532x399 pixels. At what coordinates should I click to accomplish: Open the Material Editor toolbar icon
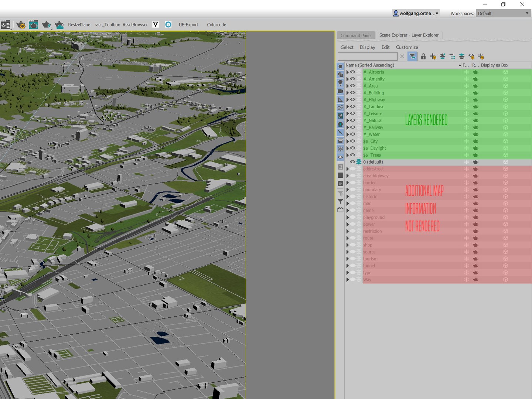tap(6, 25)
